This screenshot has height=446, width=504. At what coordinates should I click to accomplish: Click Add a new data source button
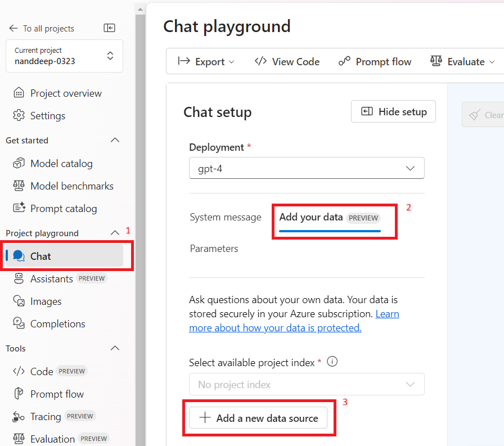coord(258,418)
